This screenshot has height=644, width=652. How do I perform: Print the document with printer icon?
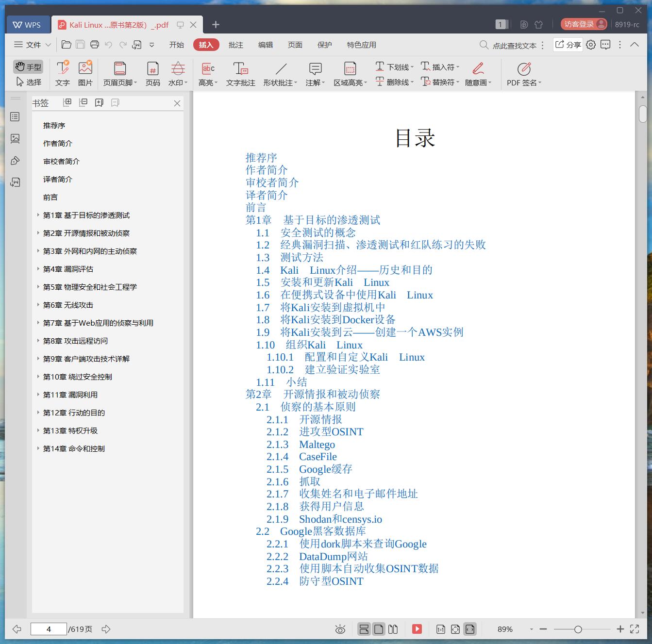pyautogui.click(x=95, y=45)
